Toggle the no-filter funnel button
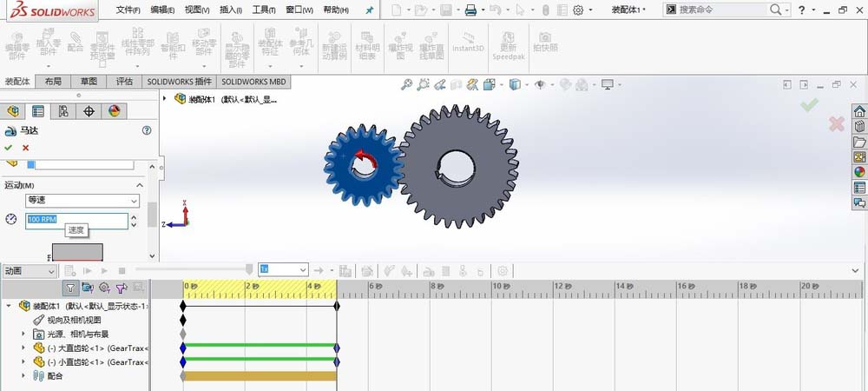 coord(70,288)
